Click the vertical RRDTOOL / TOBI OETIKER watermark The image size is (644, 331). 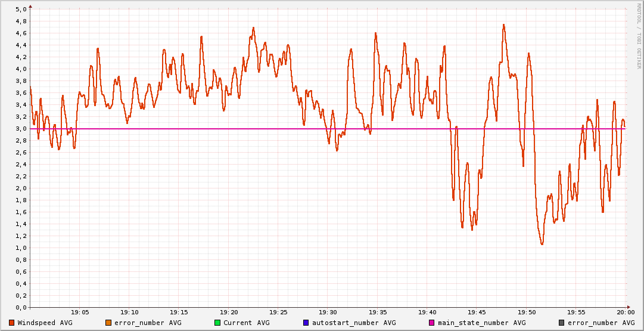639,36
